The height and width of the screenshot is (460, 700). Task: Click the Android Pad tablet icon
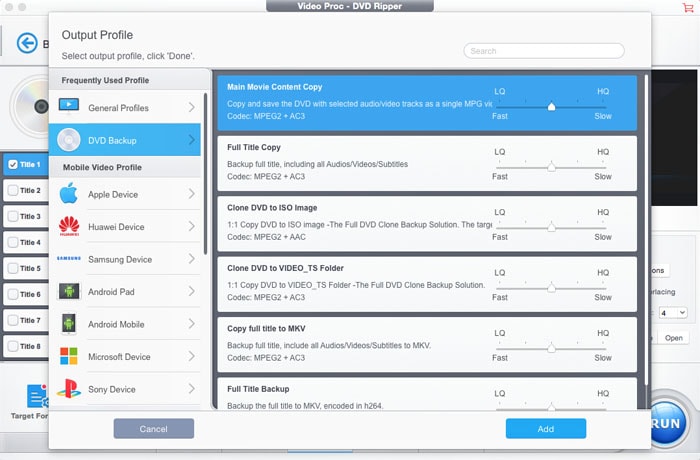click(69, 291)
